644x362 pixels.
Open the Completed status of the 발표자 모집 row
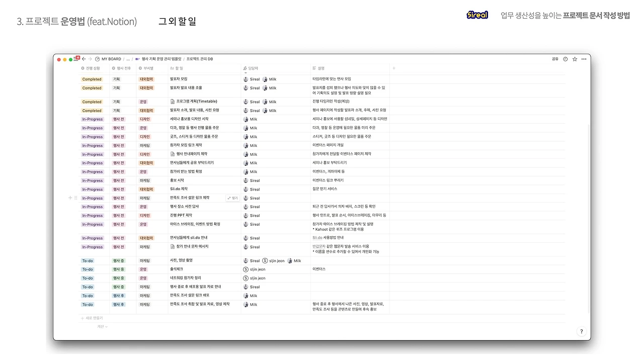click(92, 79)
